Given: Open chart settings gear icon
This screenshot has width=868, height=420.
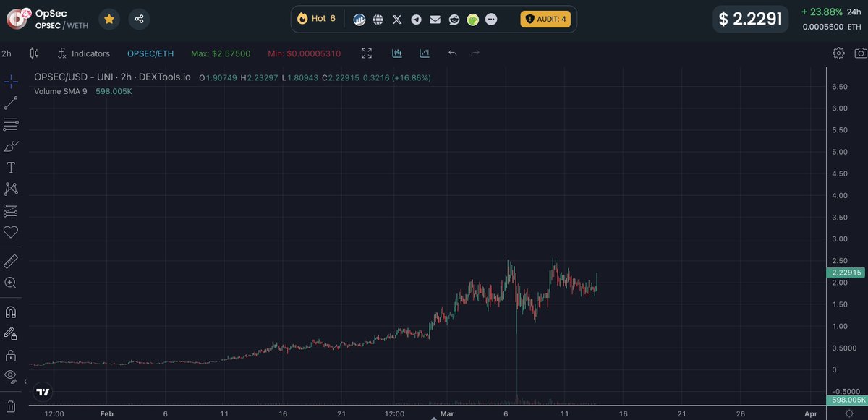Looking at the screenshot, I should (x=838, y=53).
